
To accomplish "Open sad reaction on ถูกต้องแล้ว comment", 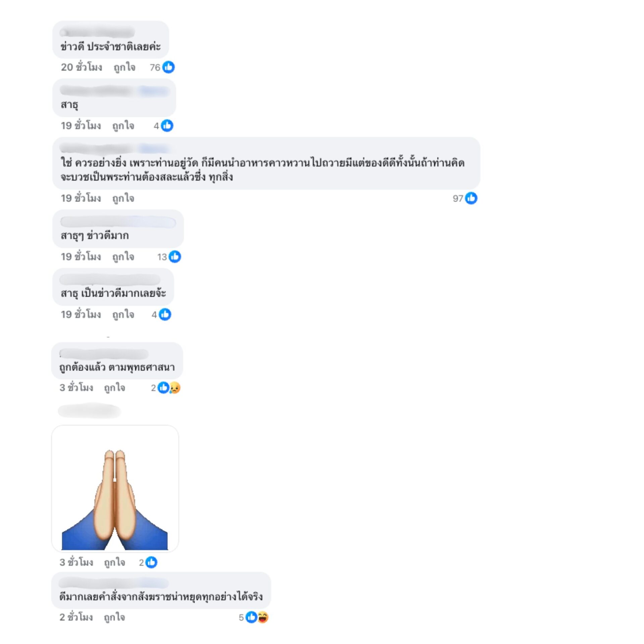I will click(x=175, y=388).
